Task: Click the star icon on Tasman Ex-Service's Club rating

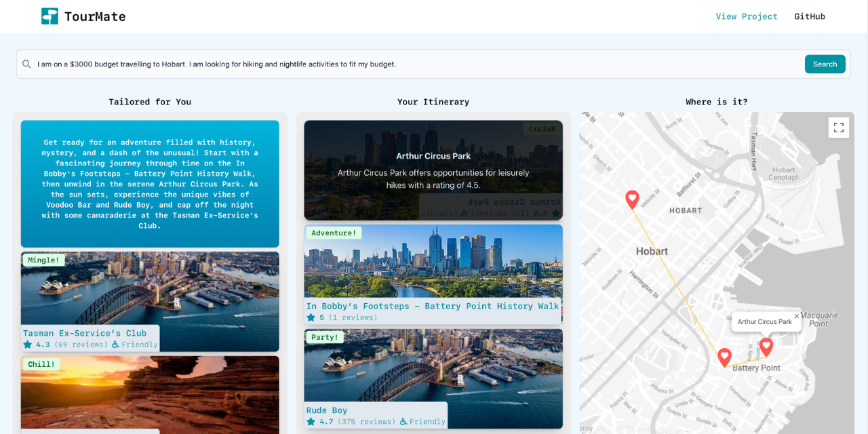Action: click(x=28, y=344)
